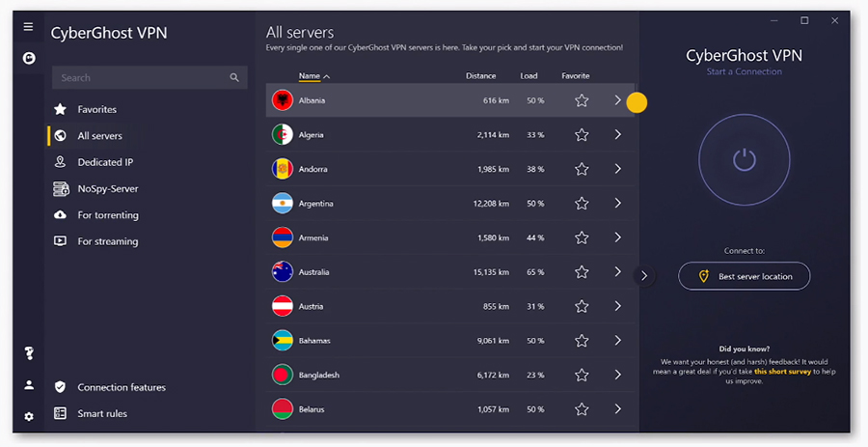The height and width of the screenshot is (447, 868).
Task: Click the For streaming play icon
Action: pos(61,241)
